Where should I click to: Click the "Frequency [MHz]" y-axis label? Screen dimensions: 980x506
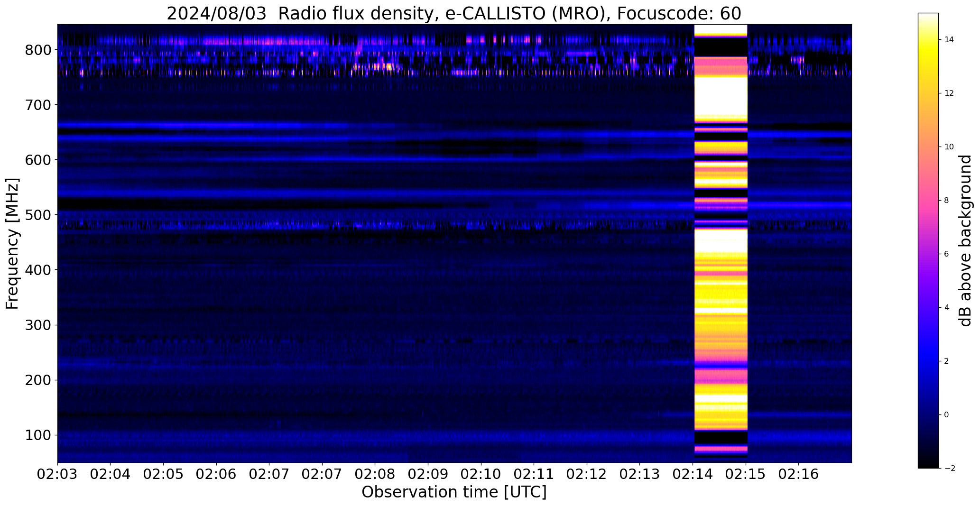13,244
